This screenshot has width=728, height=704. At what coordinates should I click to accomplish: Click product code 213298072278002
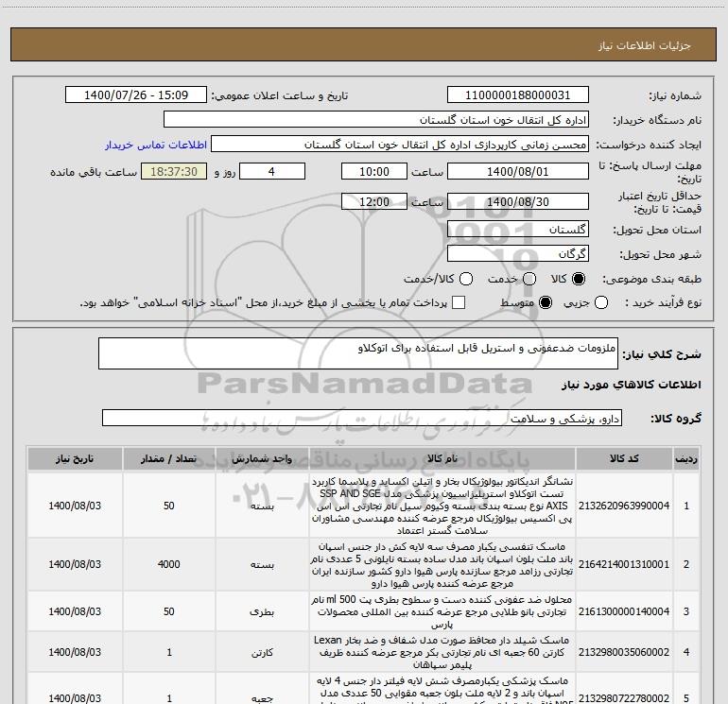(624, 698)
